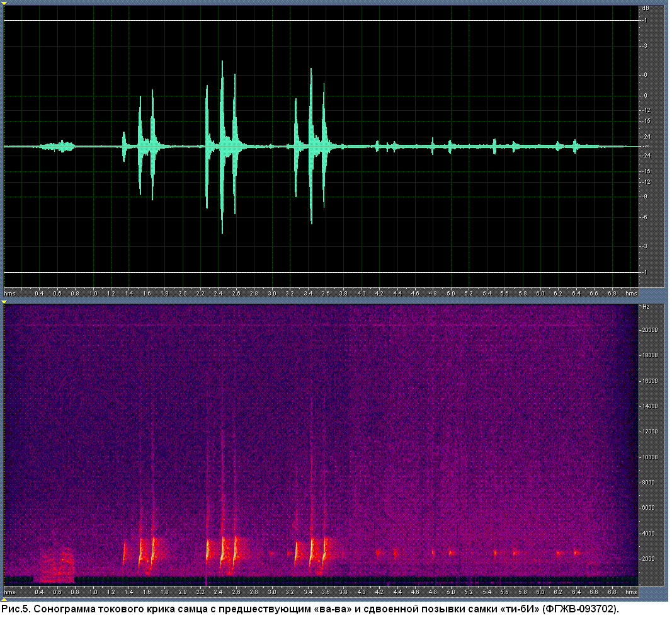The height and width of the screenshot is (630, 672).
Task: Click the yellow cursor marker below the spectrogram ruler
Action: (x=4, y=599)
